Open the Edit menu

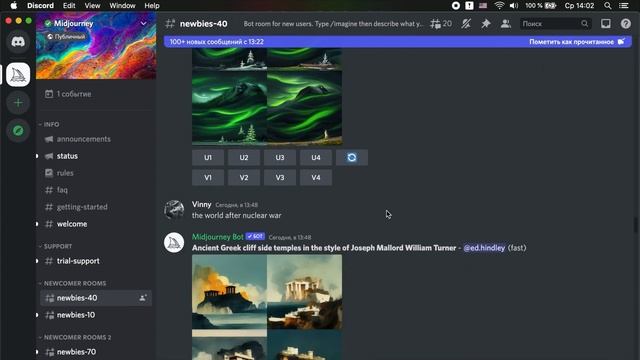[69, 6]
